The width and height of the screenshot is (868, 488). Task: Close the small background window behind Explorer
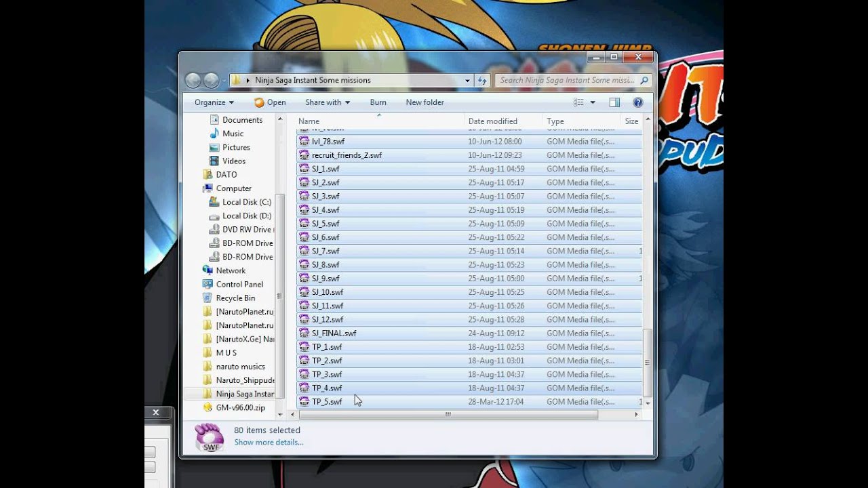tap(155, 412)
